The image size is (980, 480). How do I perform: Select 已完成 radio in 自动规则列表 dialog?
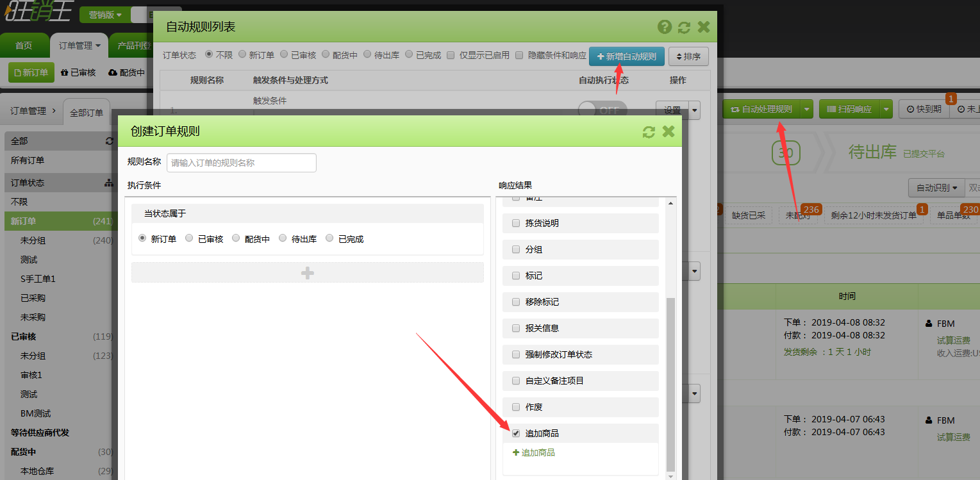coord(410,55)
